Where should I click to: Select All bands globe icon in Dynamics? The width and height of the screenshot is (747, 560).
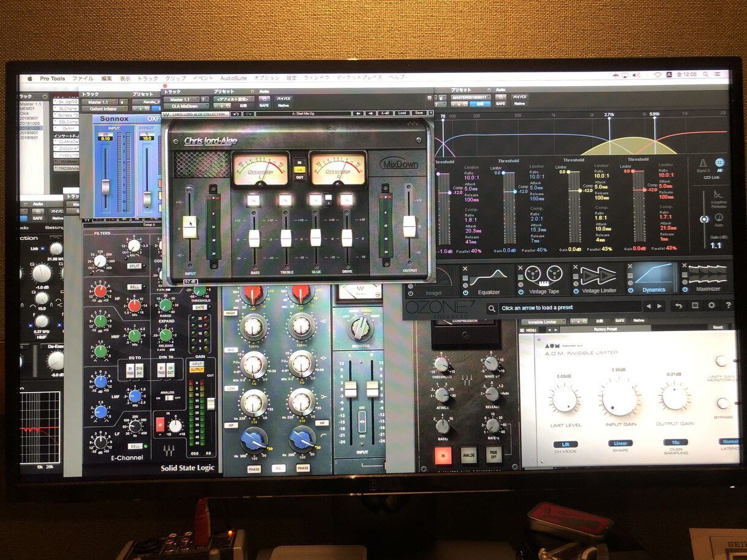(719, 163)
